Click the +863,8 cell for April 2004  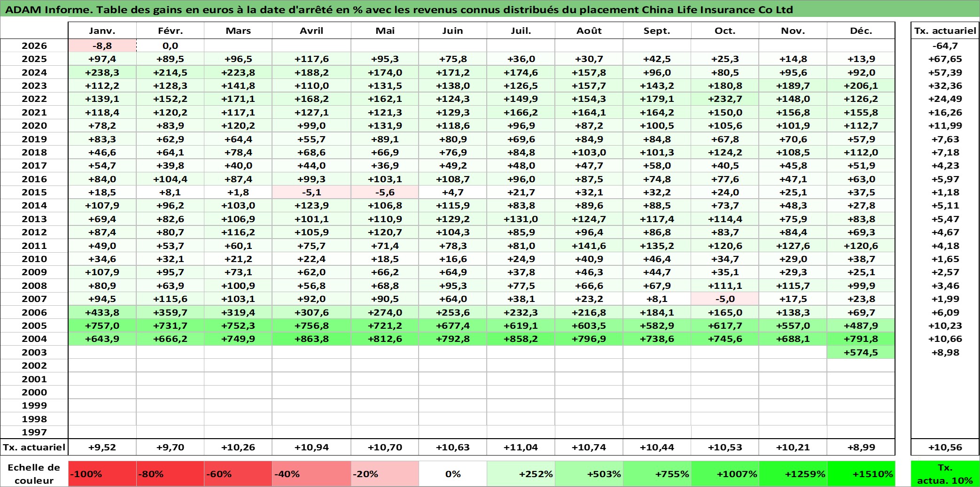pos(311,339)
